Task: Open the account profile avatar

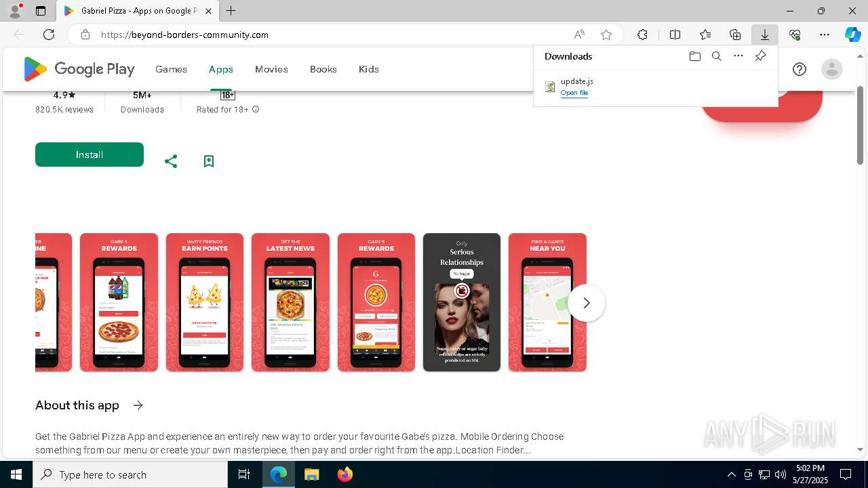Action: (x=831, y=69)
